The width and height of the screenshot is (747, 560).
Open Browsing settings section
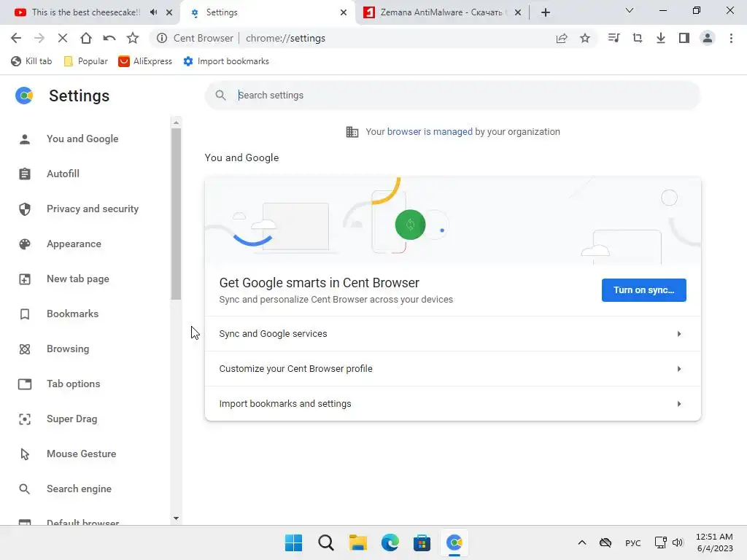(x=68, y=349)
